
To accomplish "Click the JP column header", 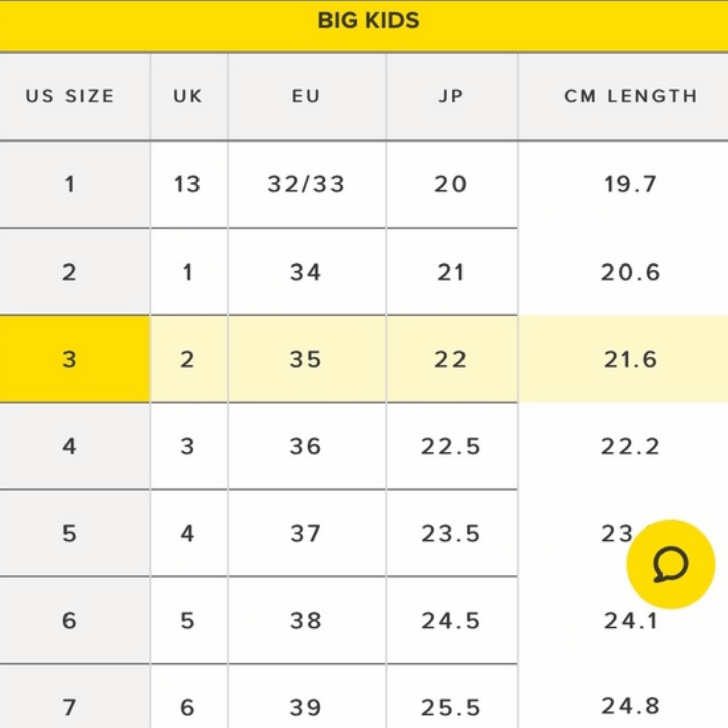I will 452,96.
